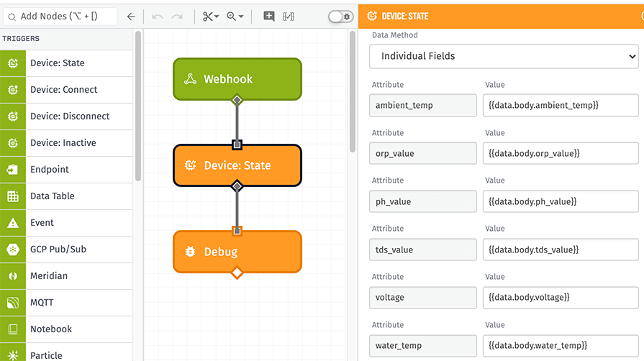
Task: Select the MQTT trigger icon in palette
Action: (x=13, y=303)
